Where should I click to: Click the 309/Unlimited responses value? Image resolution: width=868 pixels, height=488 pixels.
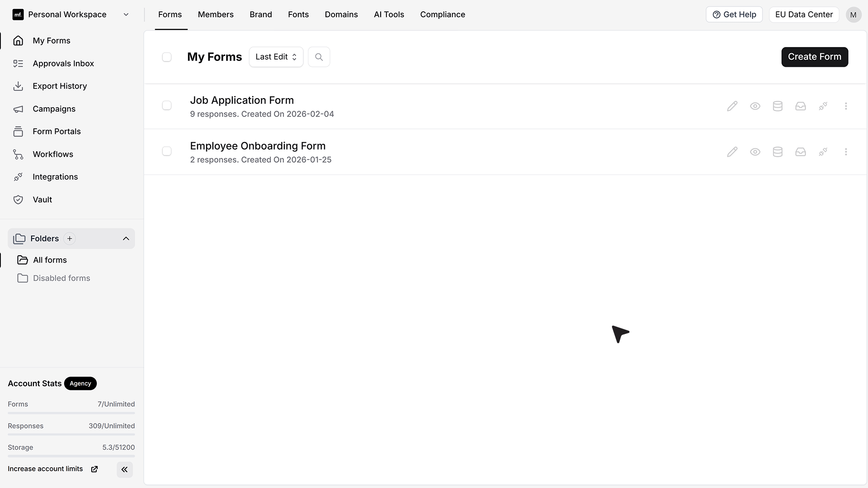[112, 426]
